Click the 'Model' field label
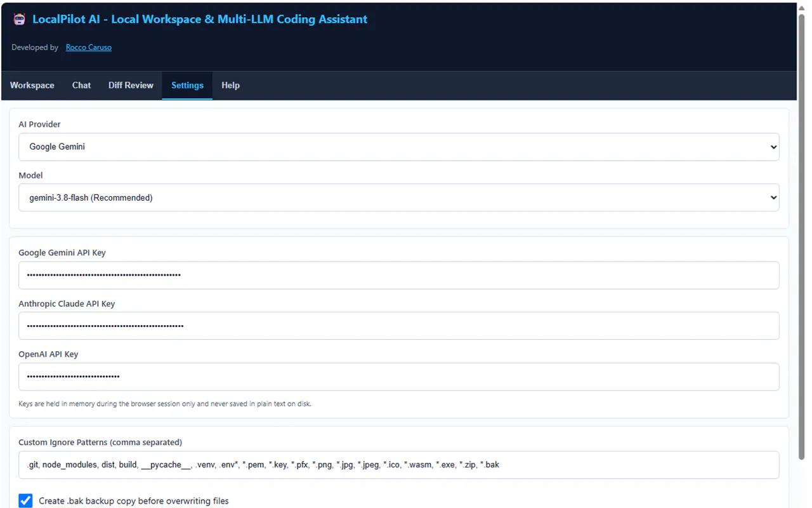The width and height of the screenshot is (812, 508). (x=30, y=175)
